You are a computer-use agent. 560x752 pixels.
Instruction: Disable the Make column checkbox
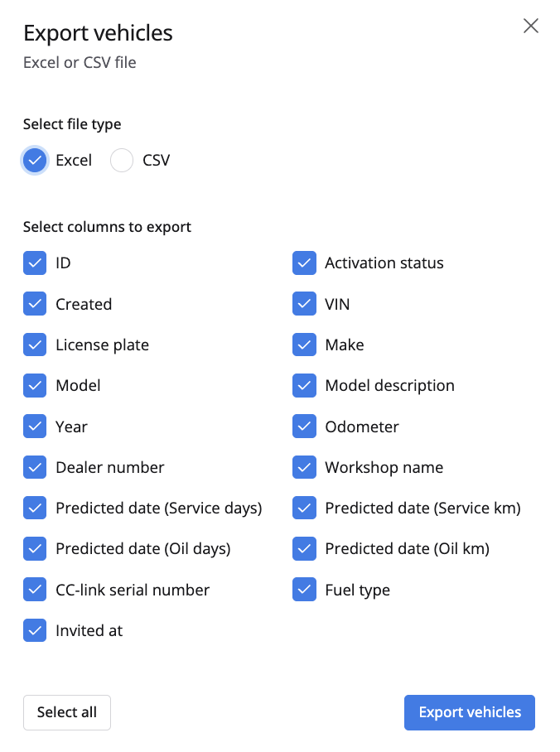[x=304, y=345]
